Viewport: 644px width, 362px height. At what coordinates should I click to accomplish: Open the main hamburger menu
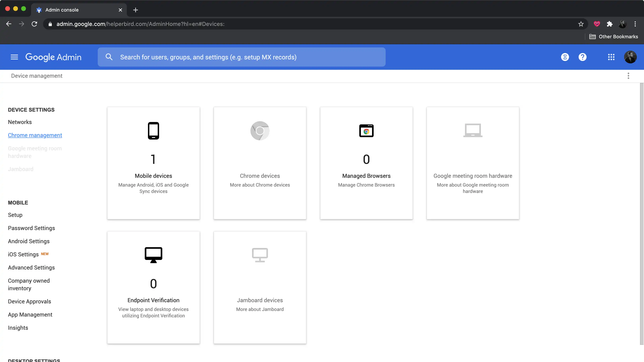[14, 57]
